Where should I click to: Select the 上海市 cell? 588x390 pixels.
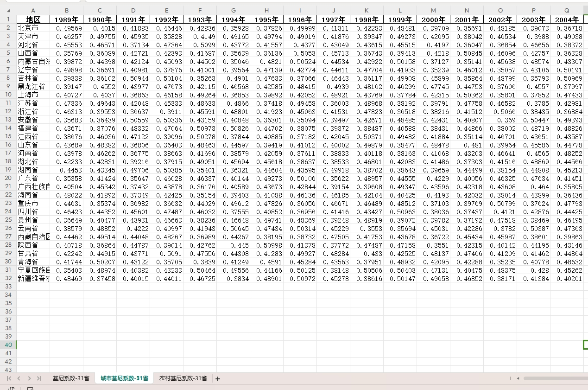[x=33, y=95]
